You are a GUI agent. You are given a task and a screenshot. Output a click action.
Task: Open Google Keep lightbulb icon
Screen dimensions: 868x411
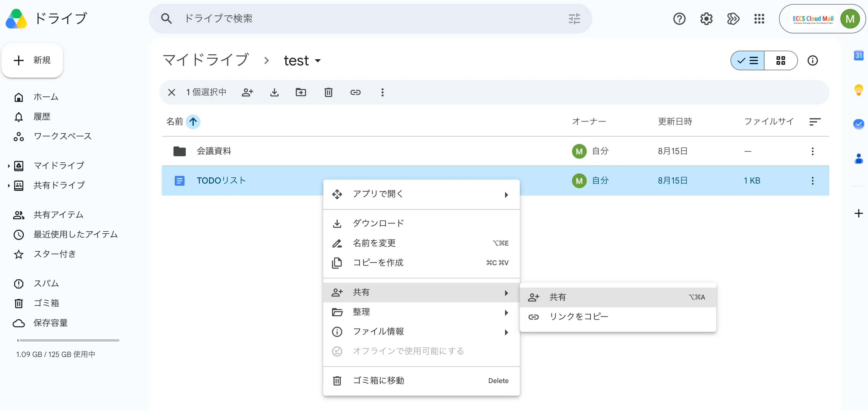[x=858, y=90]
